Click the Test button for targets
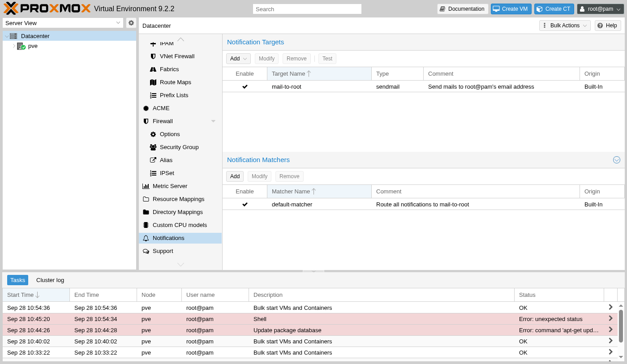 pyautogui.click(x=327, y=59)
